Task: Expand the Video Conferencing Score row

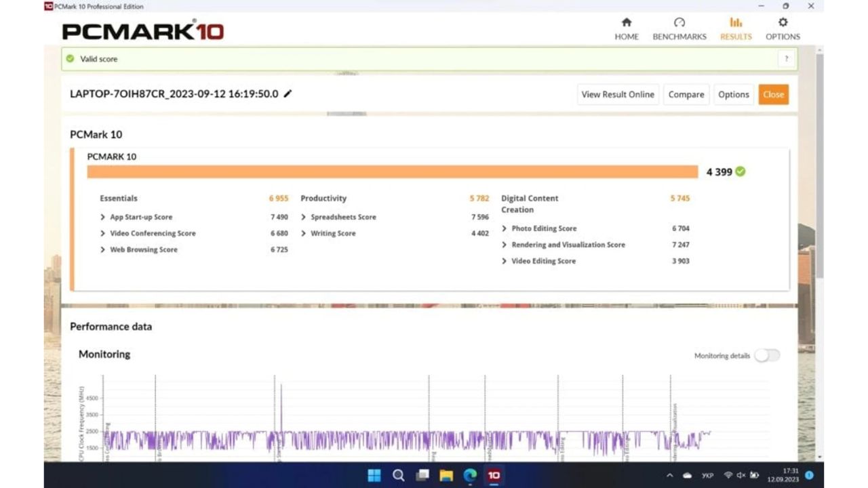Action: pos(103,234)
